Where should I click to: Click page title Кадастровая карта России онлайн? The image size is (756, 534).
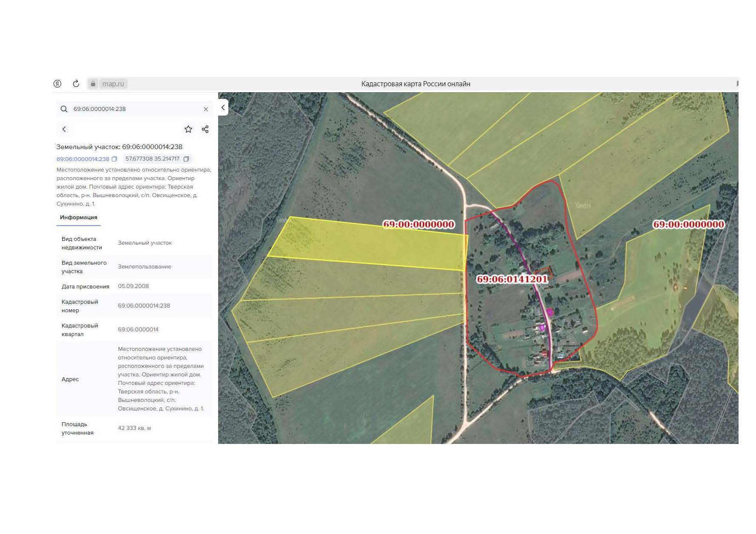tap(416, 84)
